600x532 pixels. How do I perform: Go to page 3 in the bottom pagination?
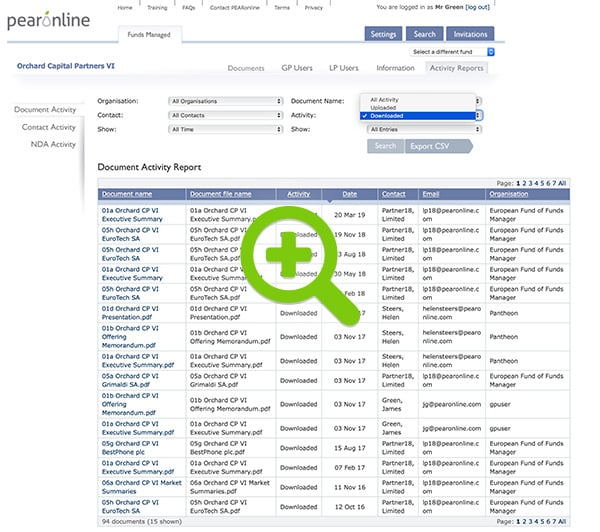pos(530,521)
